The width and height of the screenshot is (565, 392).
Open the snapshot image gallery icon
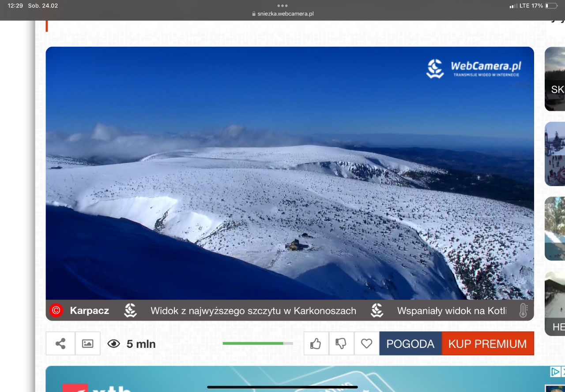coord(88,343)
